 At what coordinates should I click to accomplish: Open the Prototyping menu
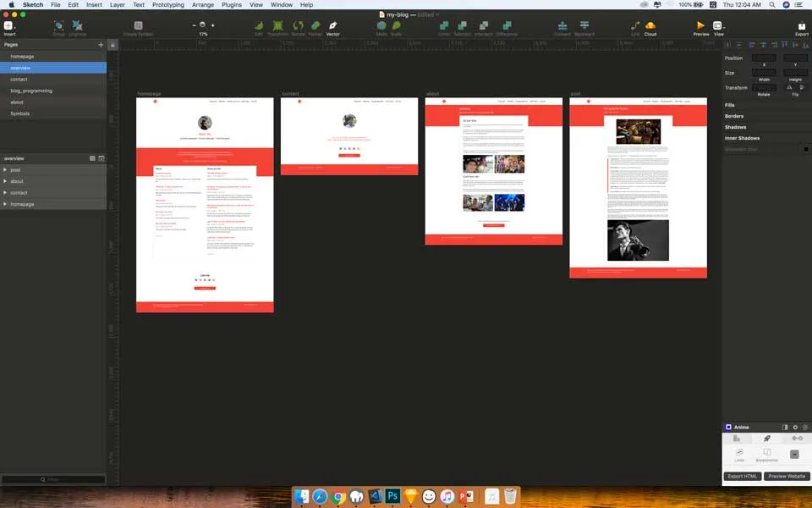click(167, 5)
